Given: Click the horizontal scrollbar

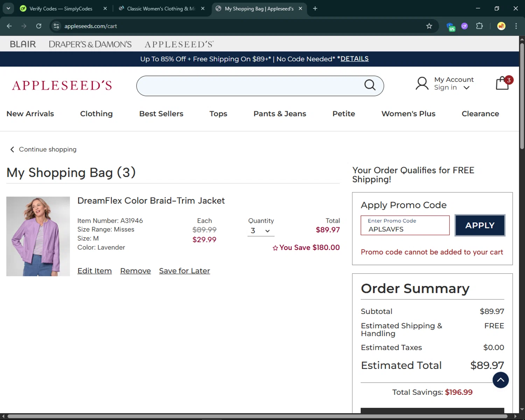Looking at the screenshot, I should [x=258, y=416].
